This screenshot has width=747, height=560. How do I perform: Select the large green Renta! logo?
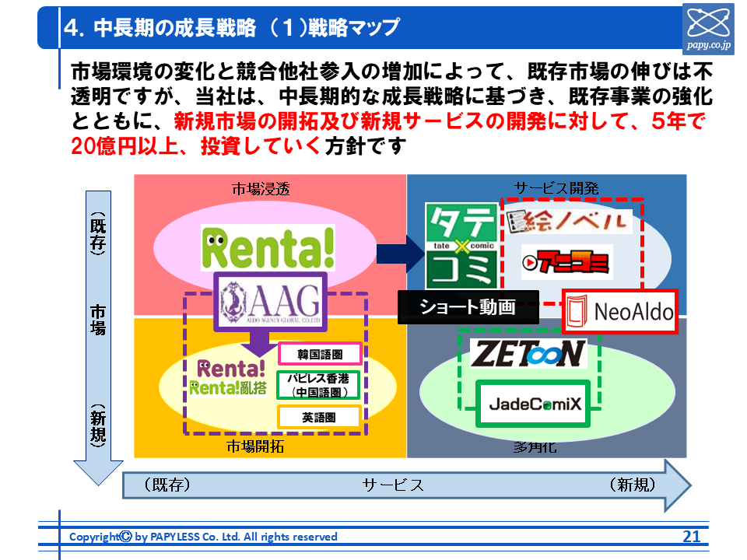[x=268, y=247]
